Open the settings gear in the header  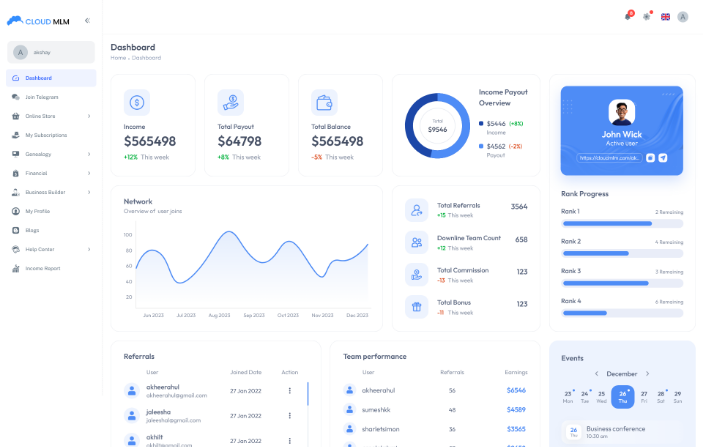pyautogui.click(x=647, y=17)
